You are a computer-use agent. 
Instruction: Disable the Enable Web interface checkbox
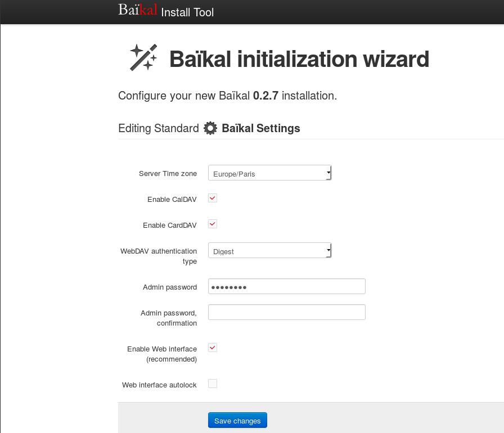[213, 348]
